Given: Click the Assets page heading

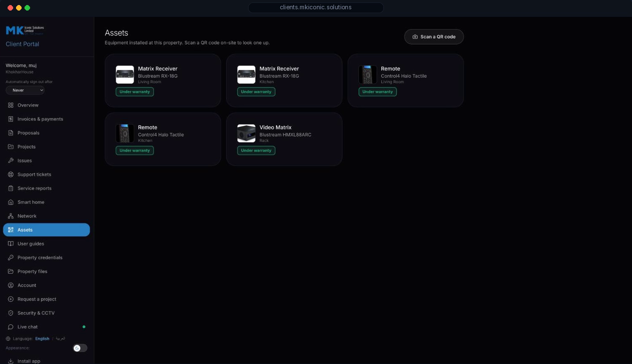Looking at the screenshot, I should point(117,33).
